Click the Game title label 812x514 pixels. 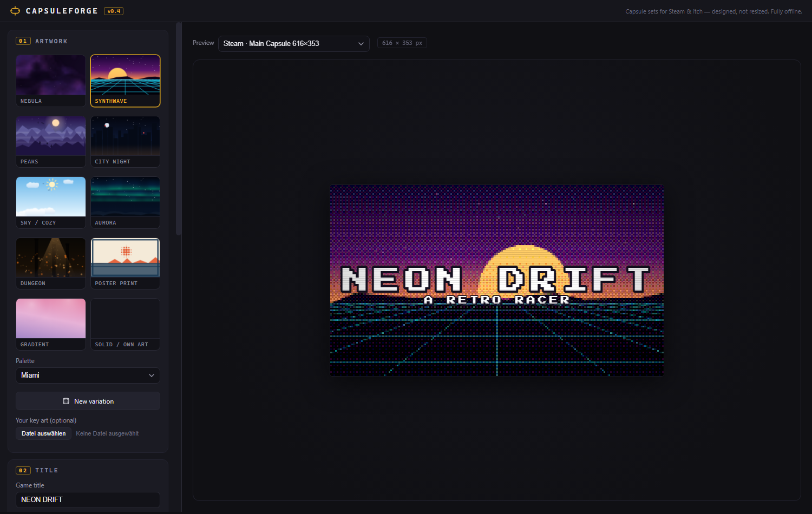tap(30, 485)
